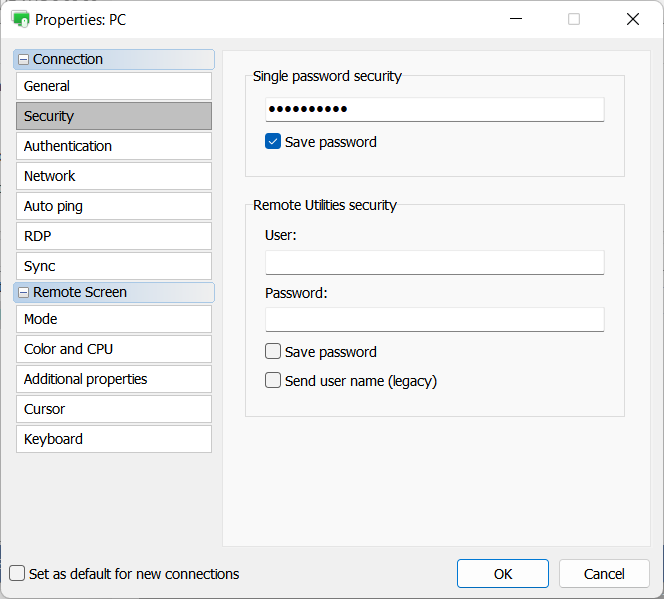
Task: Click the Remote Utilities Password field
Action: tap(434, 319)
